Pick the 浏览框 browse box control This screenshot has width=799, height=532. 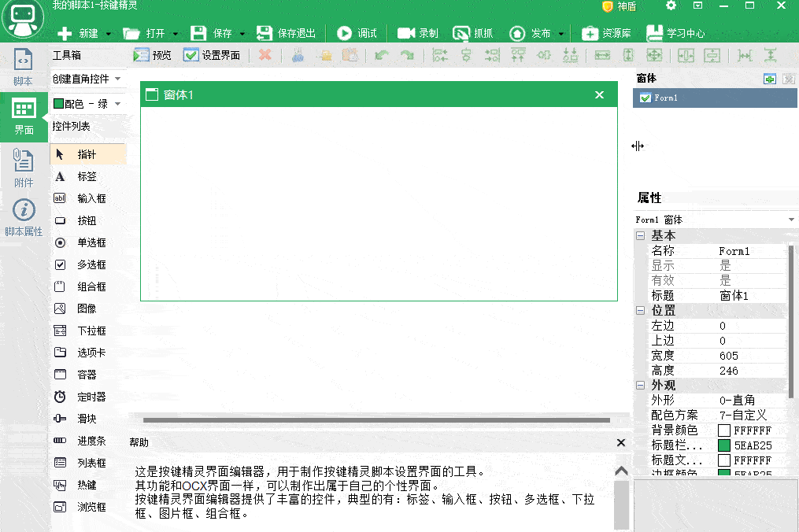click(x=87, y=507)
